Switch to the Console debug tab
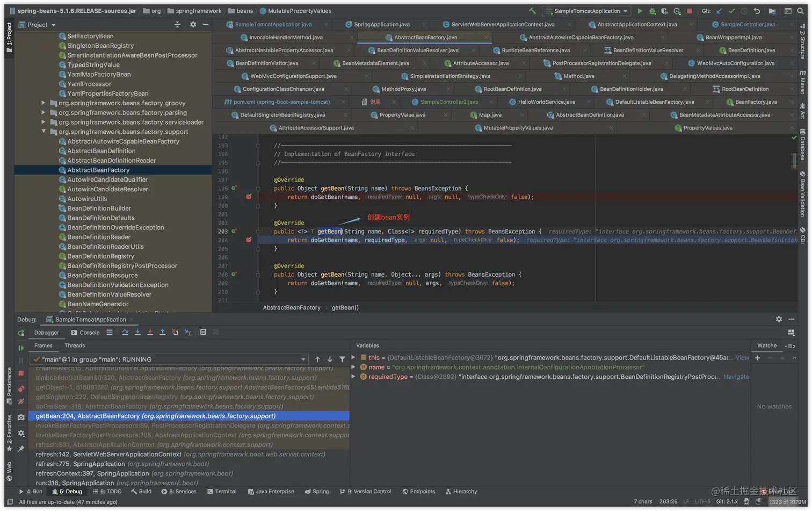This screenshot has height=511, width=812. tap(85, 333)
